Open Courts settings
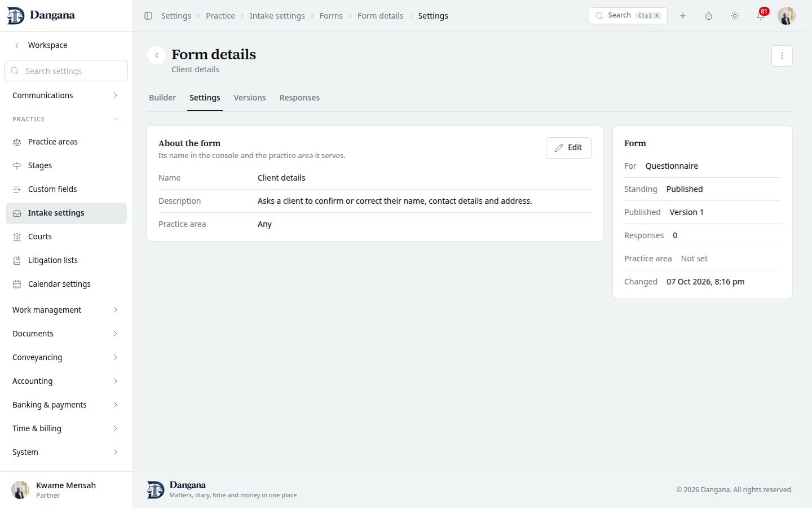The height and width of the screenshot is (508, 812). coord(66,237)
